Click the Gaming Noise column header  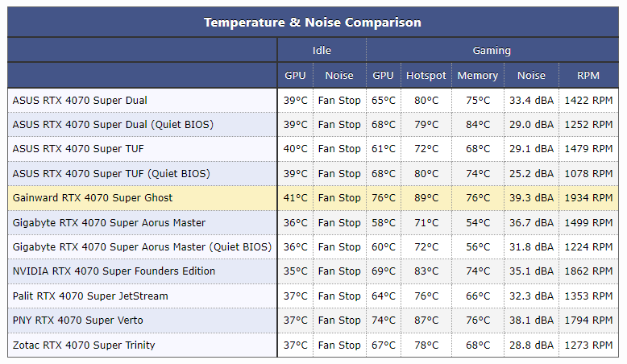[x=531, y=76]
